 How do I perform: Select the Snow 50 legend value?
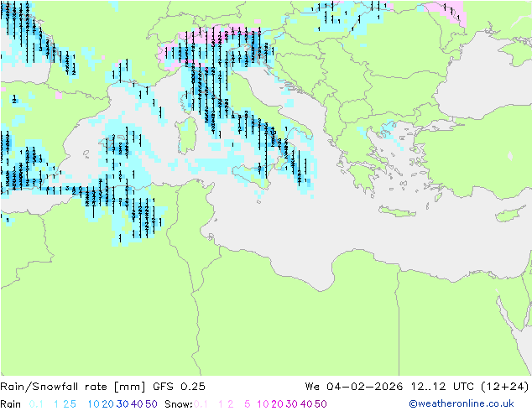321,404
